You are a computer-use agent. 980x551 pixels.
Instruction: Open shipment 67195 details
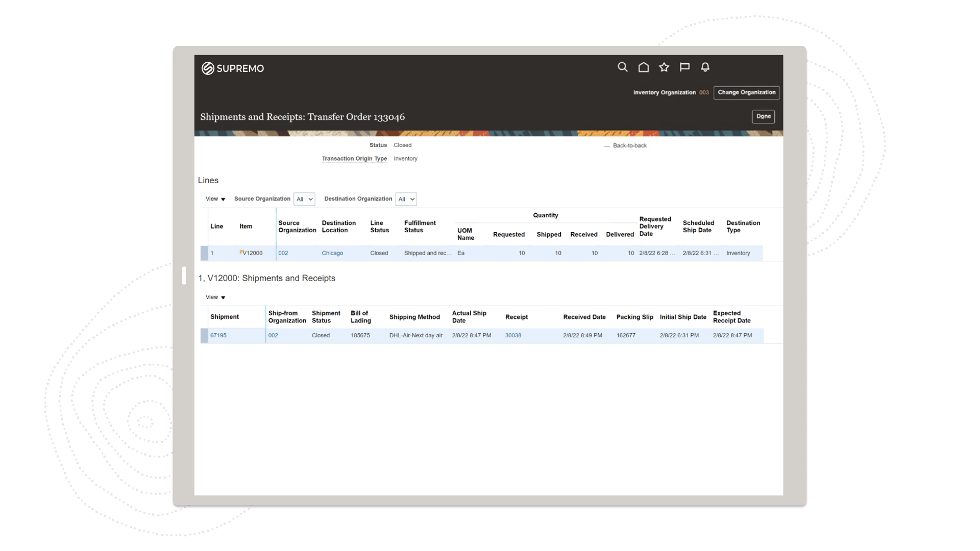pos(218,335)
